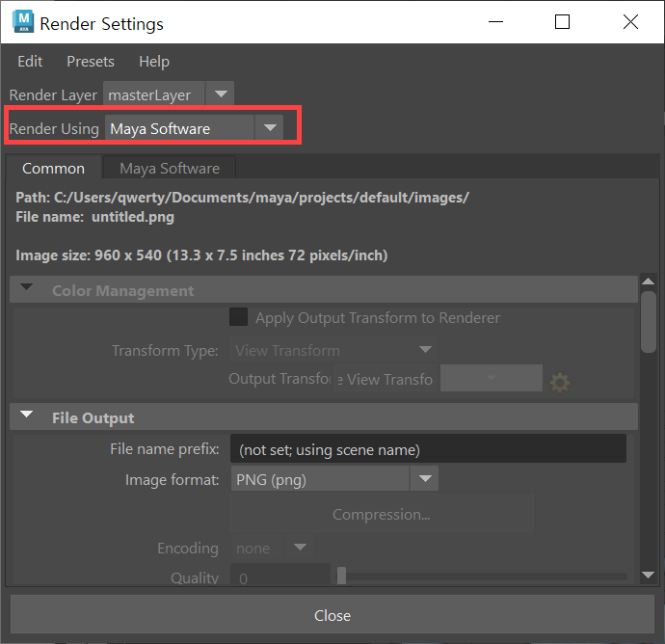Image resolution: width=665 pixels, height=644 pixels.
Task: Open the Render Using Maya Software dropdown
Action: click(x=194, y=127)
